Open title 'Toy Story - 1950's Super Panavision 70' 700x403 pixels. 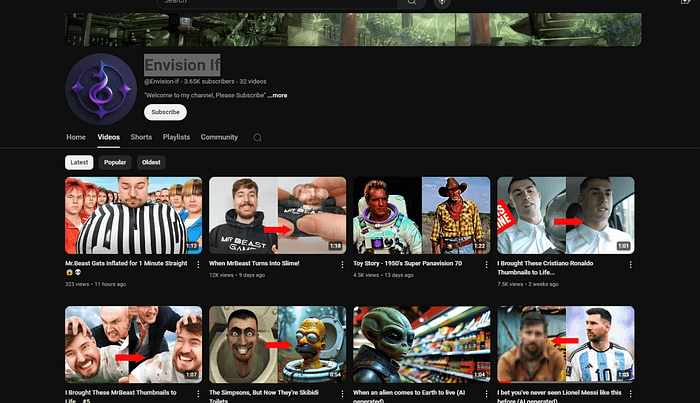coord(408,263)
